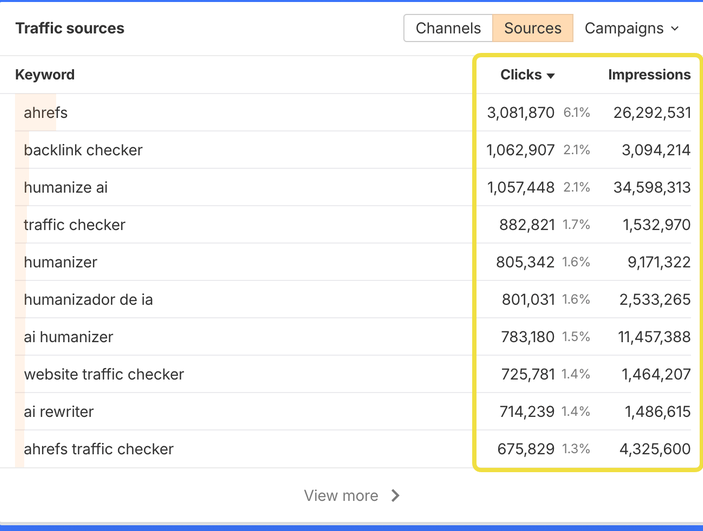The image size is (703, 531).
Task: Click the 675,829 clicks value
Action: [526, 449]
